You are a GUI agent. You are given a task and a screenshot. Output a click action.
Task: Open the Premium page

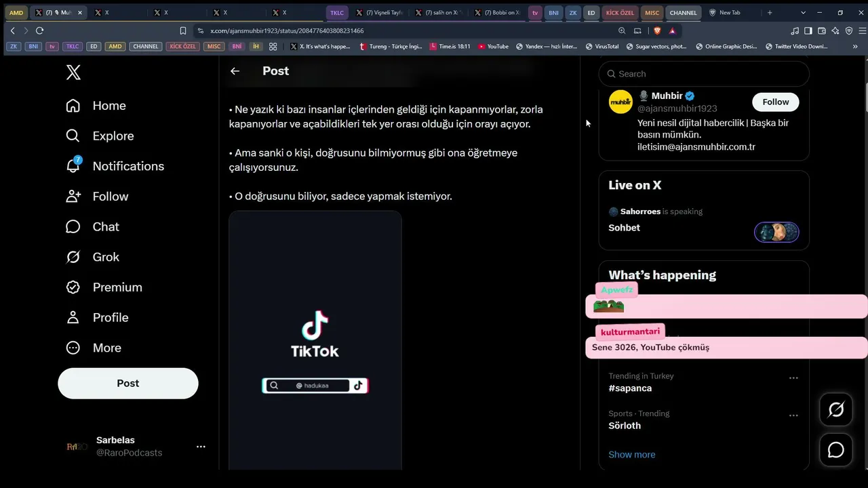(104, 287)
